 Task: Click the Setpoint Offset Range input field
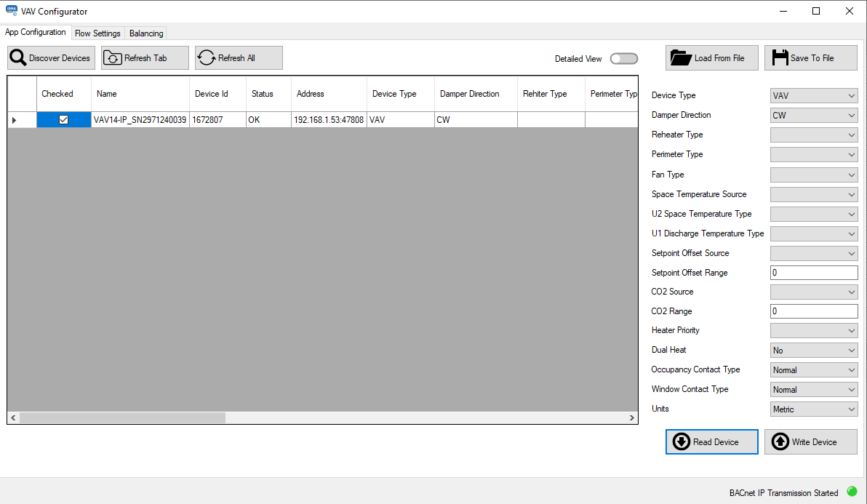[x=813, y=272]
